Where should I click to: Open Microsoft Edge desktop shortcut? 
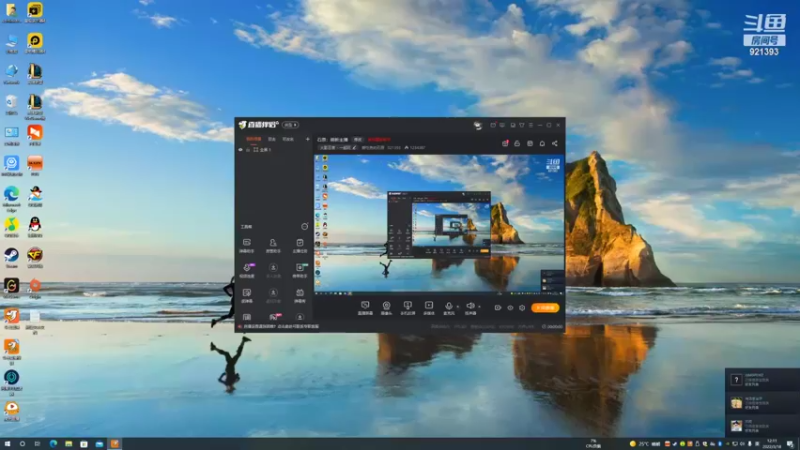tap(11, 199)
